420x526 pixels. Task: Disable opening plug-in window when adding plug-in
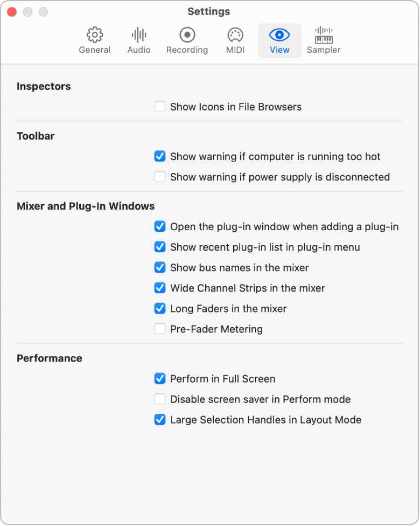click(160, 226)
